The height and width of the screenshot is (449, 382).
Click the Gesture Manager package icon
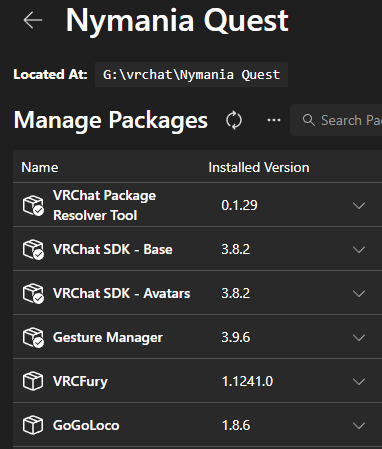tap(33, 337)
